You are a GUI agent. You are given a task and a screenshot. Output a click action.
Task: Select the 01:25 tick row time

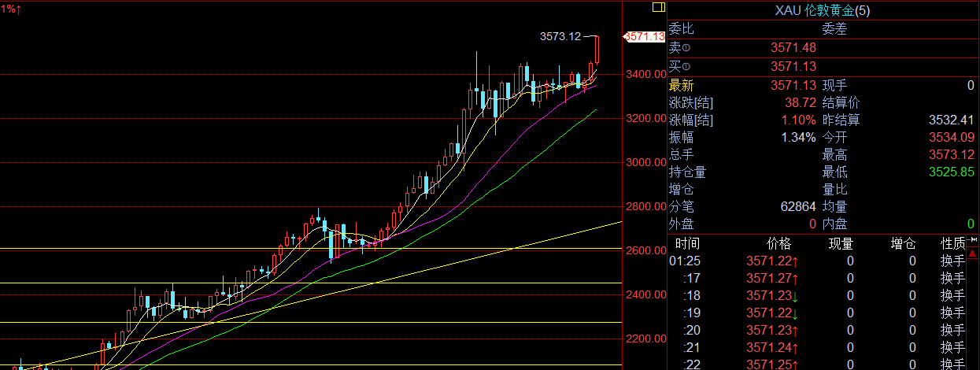coord(685,261)
